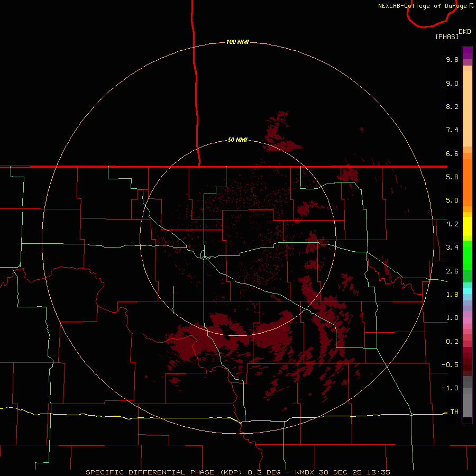Click the 5.0 scale value
476x476 pixels.
pyautogui.click(x=452, y=200)
